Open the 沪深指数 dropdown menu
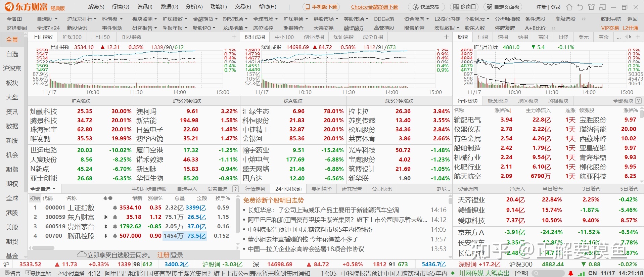644x277 pixels. pyautogui.click(x=175, y=19)
